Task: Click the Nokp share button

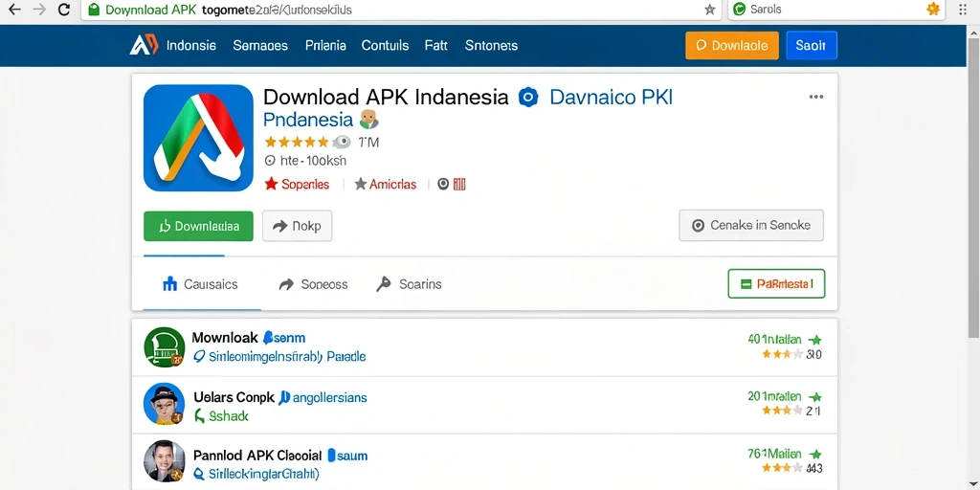Action: (297, 226)
